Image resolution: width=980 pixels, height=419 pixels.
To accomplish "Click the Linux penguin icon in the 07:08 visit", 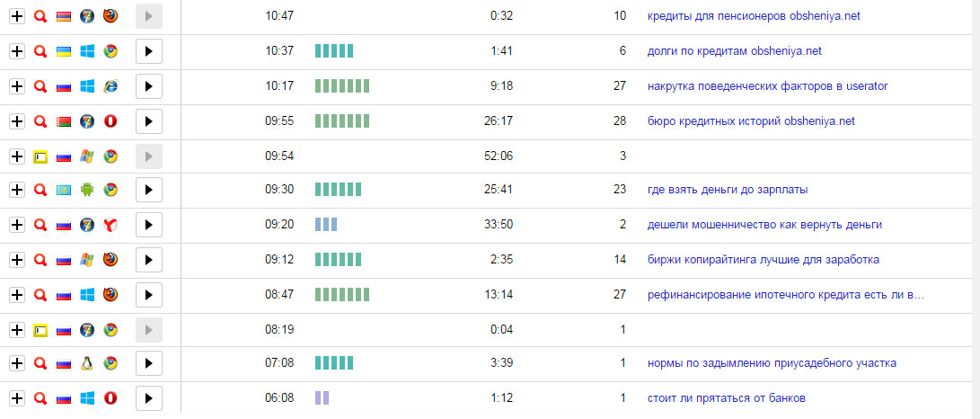I will coord(87,363).
